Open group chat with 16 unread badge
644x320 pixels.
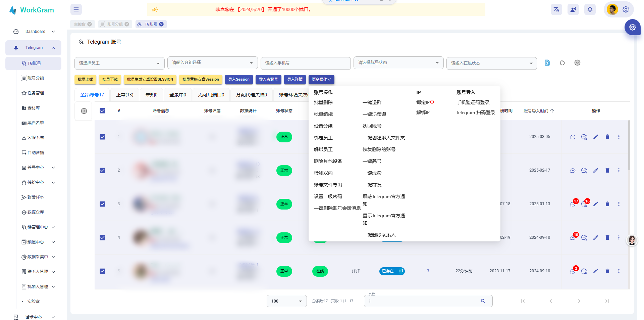pyautogui.click(x=584, y=204)
